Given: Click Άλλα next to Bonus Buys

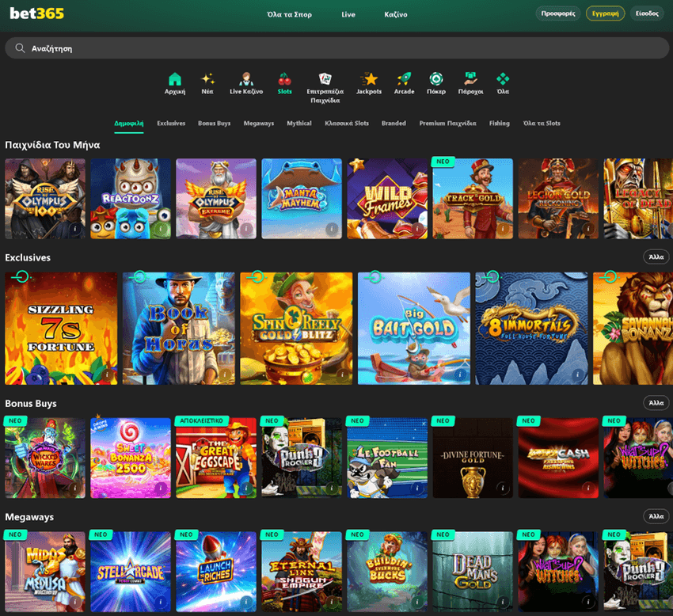Looking at the screenshot, I should click(x=656, y=403).
